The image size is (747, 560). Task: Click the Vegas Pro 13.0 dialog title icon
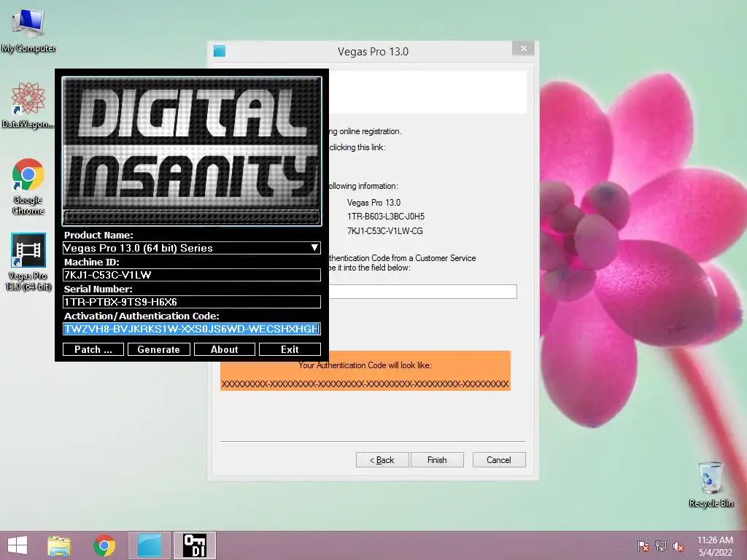(x=220, y=52)
